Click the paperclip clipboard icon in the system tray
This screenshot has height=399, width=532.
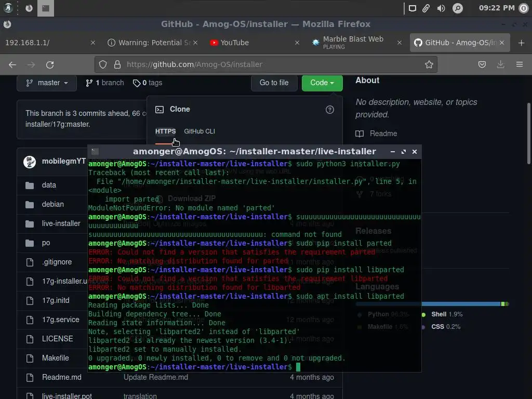point(426,8)
